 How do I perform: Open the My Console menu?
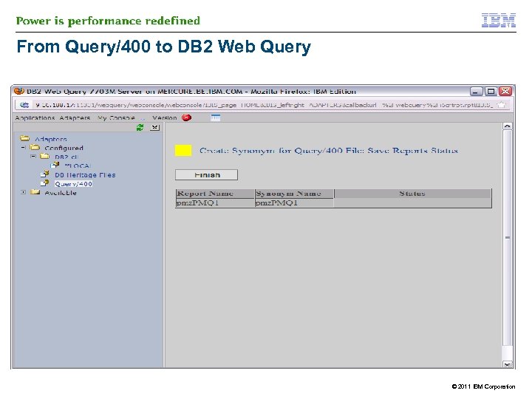(x=116, y=117)
